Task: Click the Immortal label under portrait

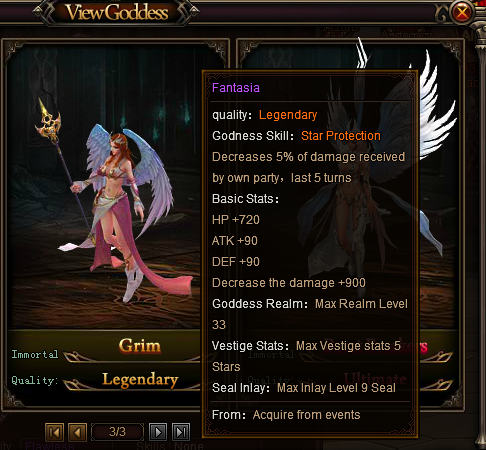Action: tap(35, 354)
